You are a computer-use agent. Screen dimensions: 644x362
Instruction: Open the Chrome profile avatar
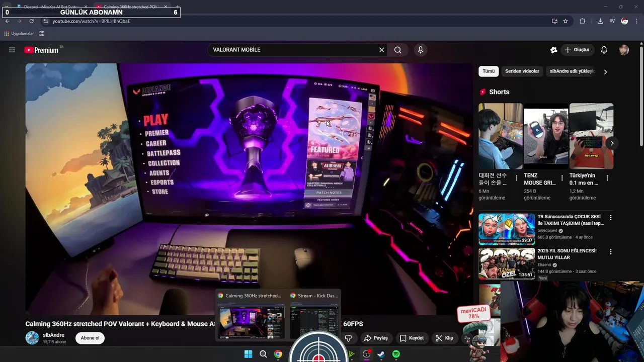(x=624, y=21)
